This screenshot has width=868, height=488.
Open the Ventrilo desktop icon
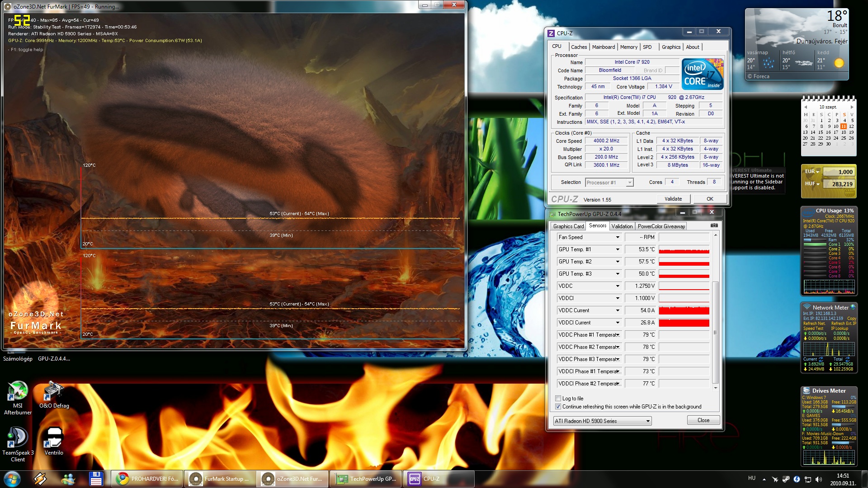tap(54, 441)
